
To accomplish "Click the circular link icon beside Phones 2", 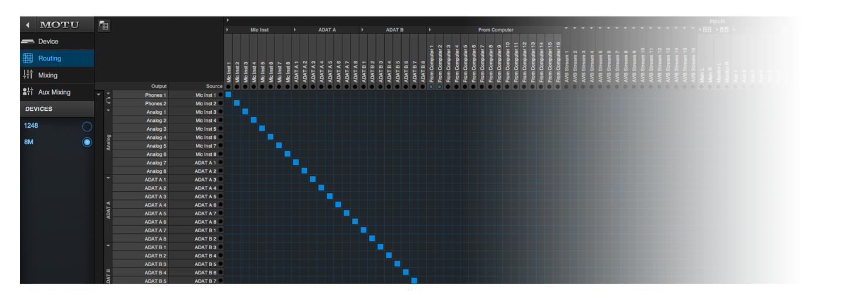I will pos(108,100).
